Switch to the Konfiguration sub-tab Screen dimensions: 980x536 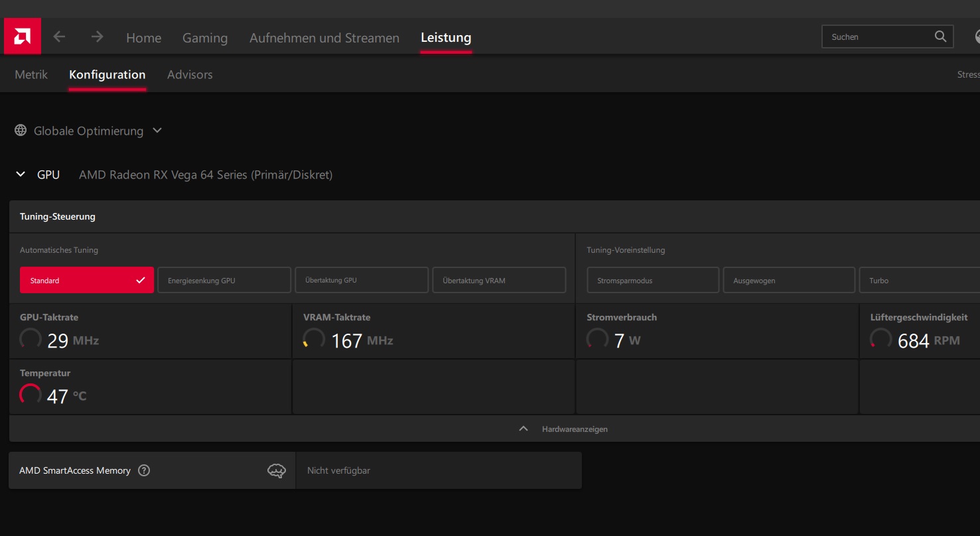(x=107, y=74)
